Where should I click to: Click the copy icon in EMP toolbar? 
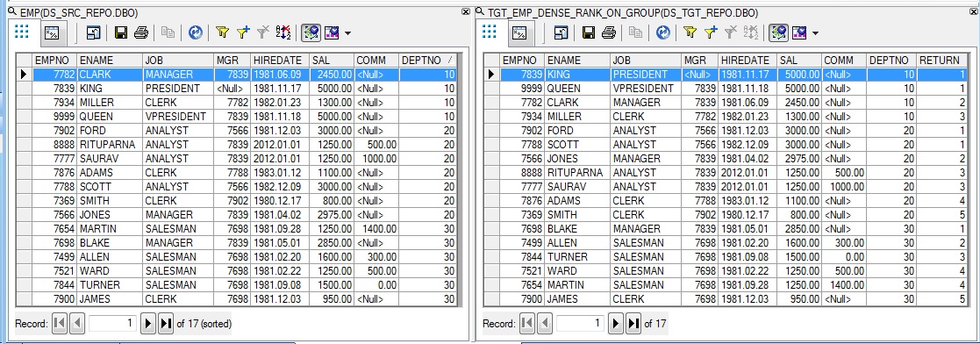point(168,32)
